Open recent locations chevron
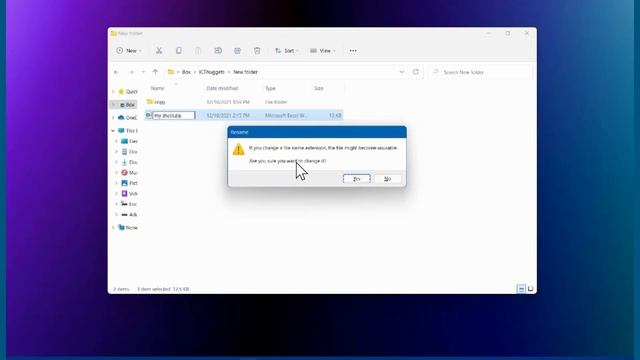Image resolution: width=640 pixels, height=360 pixels. pos(143,72)
